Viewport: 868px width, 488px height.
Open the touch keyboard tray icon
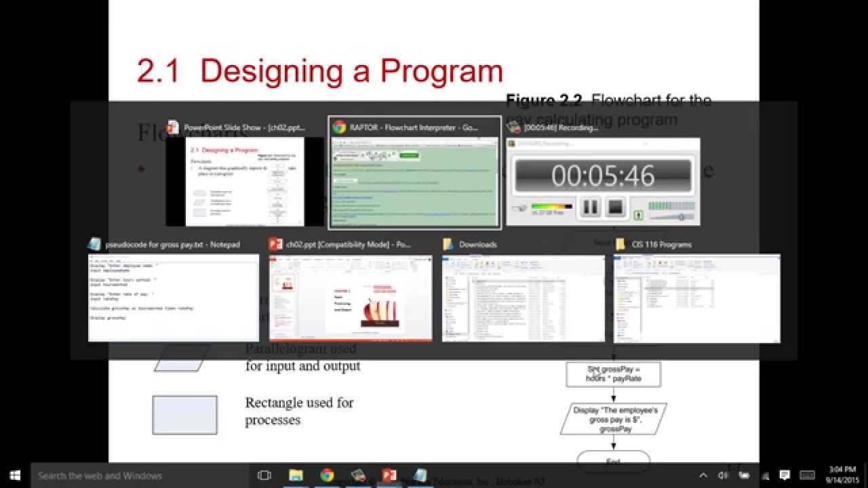[x=808, y=475]
